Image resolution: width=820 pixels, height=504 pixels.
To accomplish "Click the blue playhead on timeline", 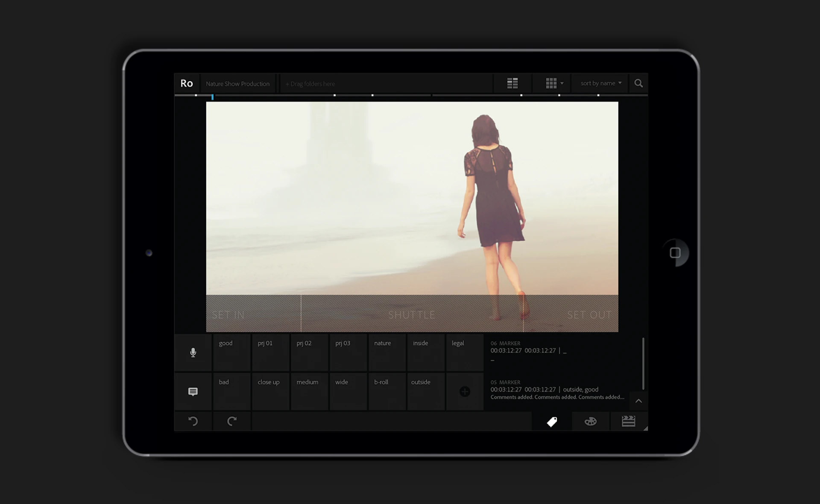I will 212,97.
